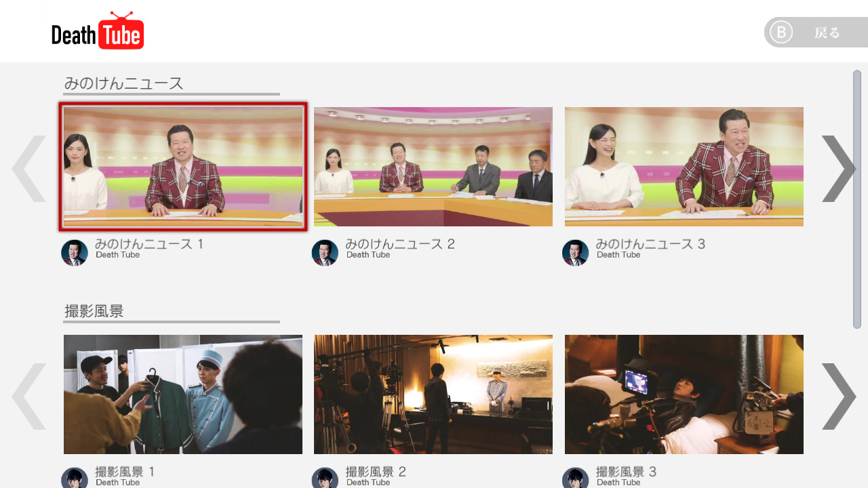Click the right arrow of みのけんニュース row
Image resolution: width=868 pixels, height=488 pixels.
tap(839, 169)
